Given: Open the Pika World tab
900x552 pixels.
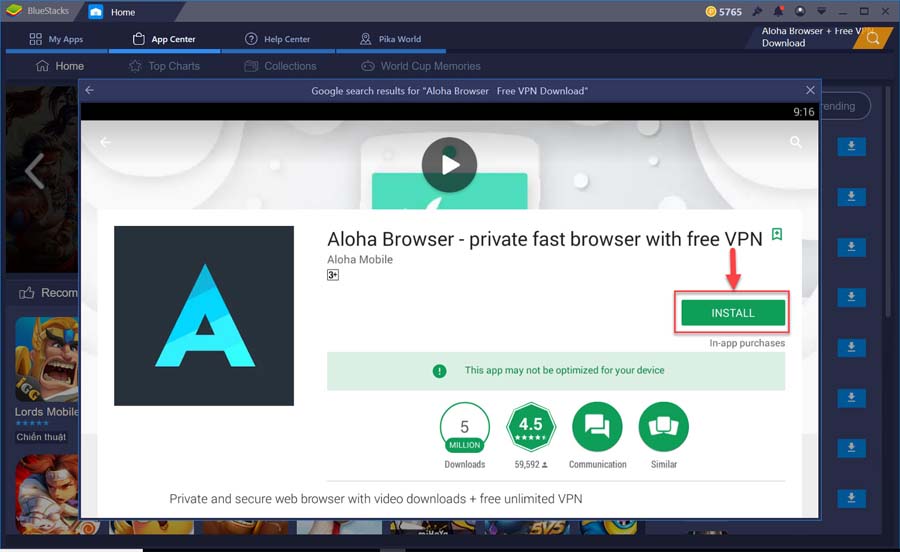Looking at the screenshot, I should coord(390,39).
